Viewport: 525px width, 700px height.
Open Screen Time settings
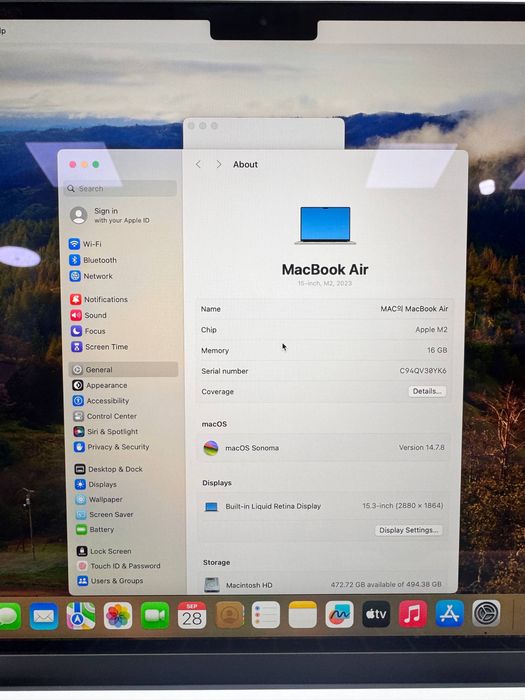point(100,346)
